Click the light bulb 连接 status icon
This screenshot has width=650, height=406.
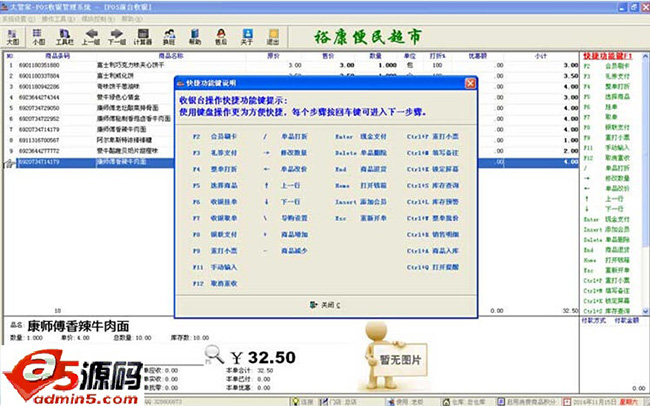295,402
